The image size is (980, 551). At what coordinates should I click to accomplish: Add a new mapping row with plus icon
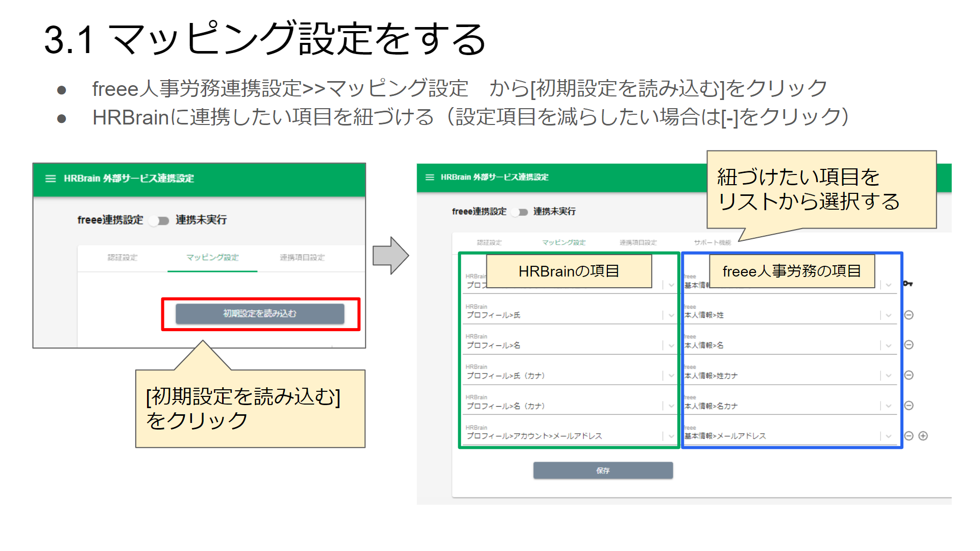[x=923, y=436]
